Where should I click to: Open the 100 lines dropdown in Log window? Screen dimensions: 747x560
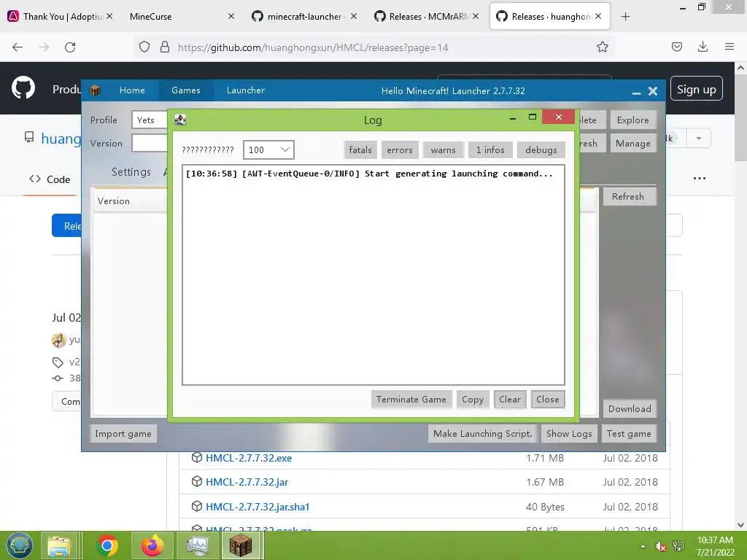(x=268, y=150)
